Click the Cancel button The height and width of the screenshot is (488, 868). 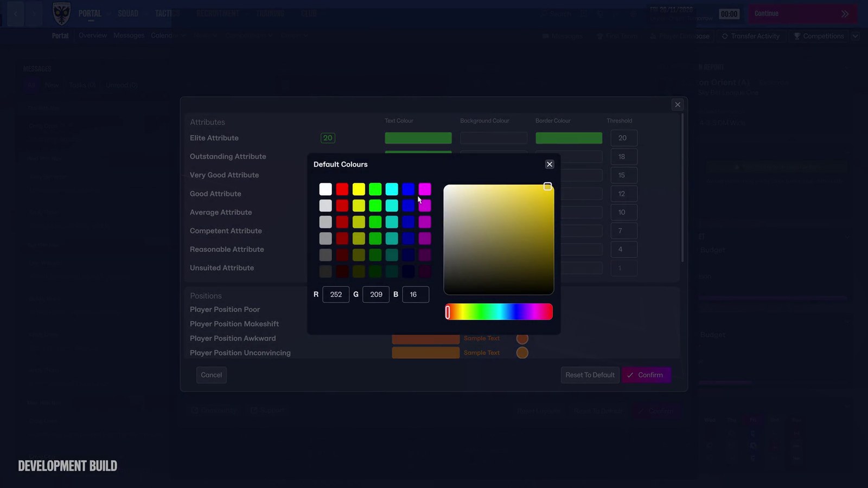(212, 375)
